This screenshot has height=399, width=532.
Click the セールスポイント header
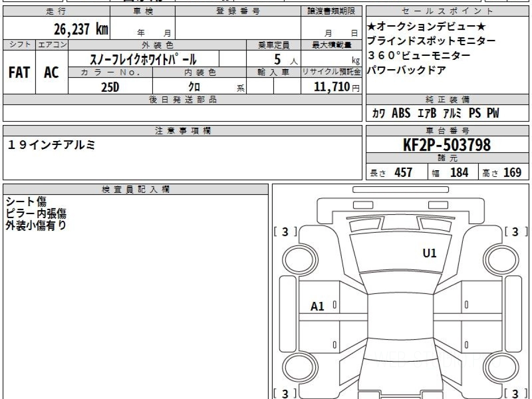point(448,12)
